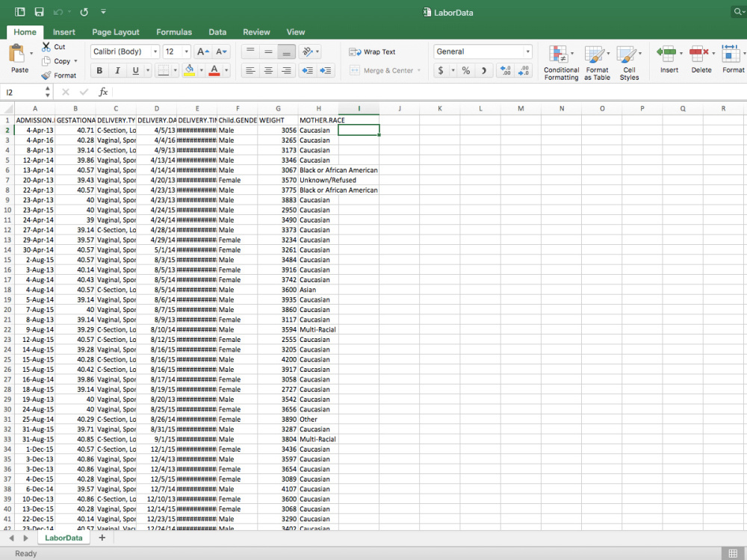Toggle Wrap Text
Image resolution: width=747 pixels, height=560 pixels.
372,52
